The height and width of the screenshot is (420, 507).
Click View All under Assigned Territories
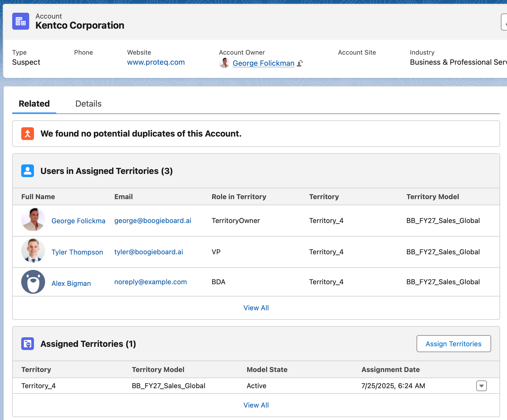256,405
